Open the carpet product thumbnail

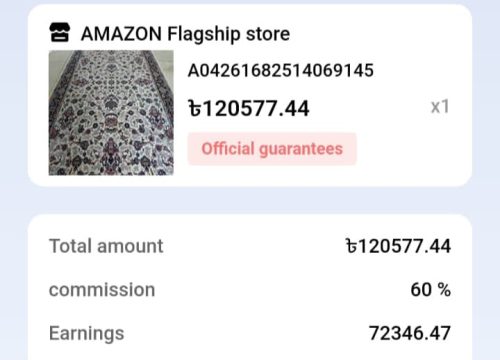point(111,113)
